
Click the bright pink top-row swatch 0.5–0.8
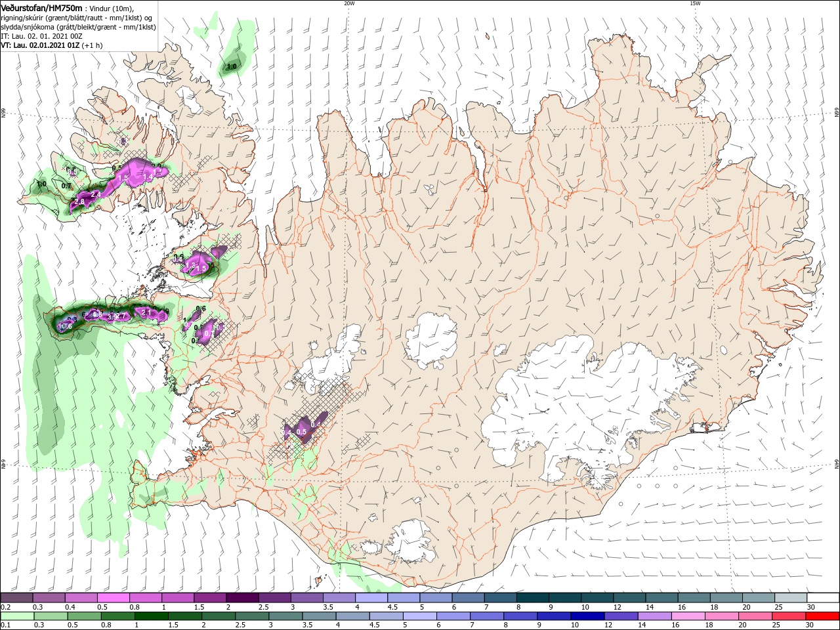click(113, 598)
